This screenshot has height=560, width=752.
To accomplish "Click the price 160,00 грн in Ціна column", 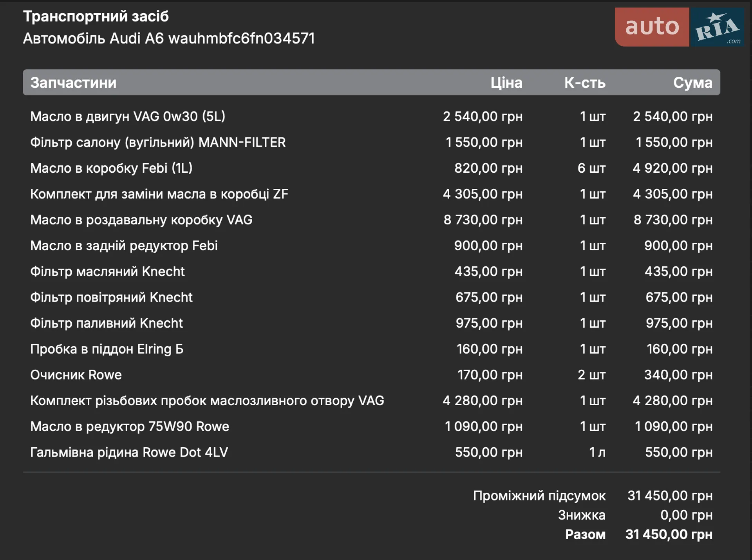I will tap(490, 349).
